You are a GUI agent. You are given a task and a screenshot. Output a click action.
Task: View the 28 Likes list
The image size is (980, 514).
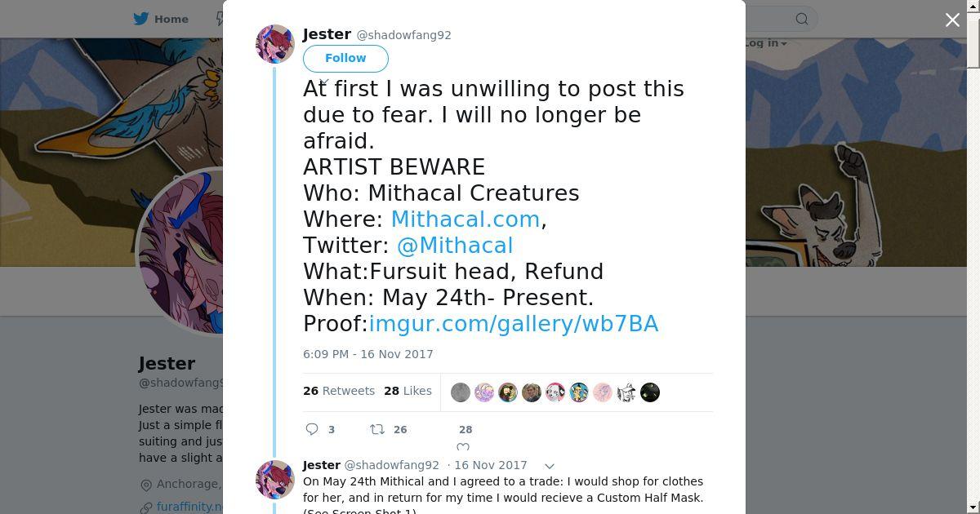(408, 391)
